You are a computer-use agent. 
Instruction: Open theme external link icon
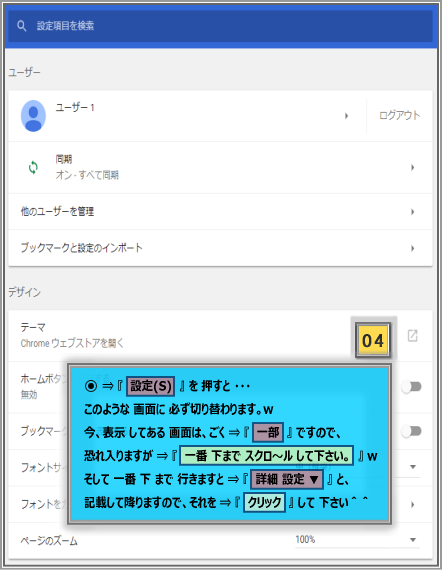[x=413, y=336]
